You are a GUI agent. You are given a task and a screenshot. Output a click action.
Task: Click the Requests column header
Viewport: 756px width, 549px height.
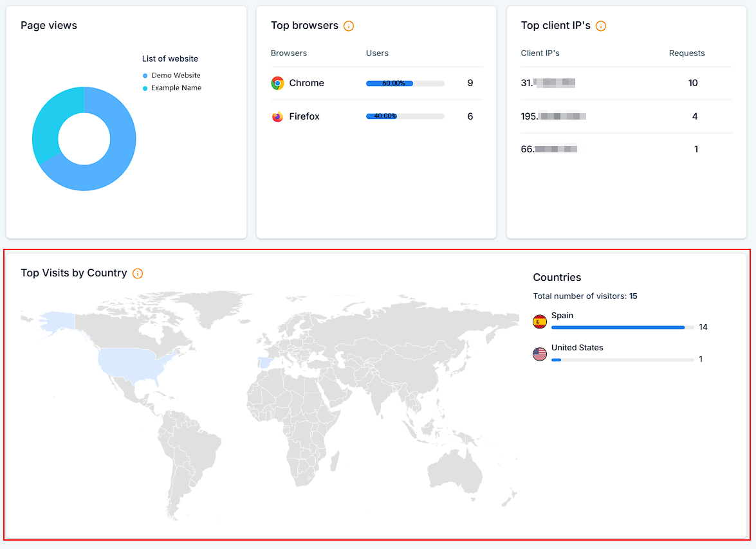[x=687, y=53]
